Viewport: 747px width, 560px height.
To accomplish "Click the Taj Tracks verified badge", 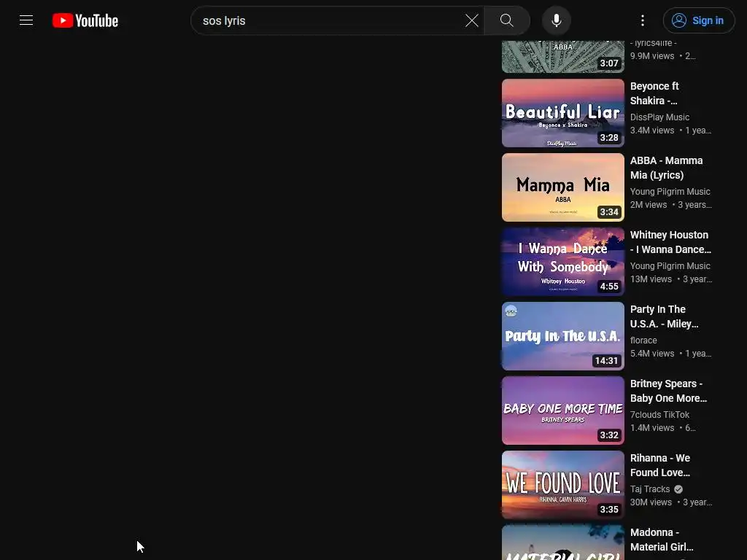I will tap(678, 489).
